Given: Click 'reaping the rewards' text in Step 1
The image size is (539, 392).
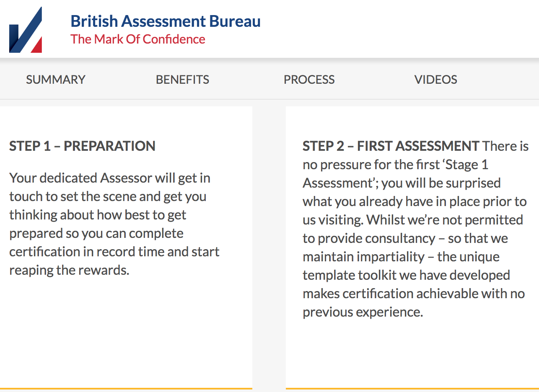Looking at the screenshot, I should tap(68, 271).
